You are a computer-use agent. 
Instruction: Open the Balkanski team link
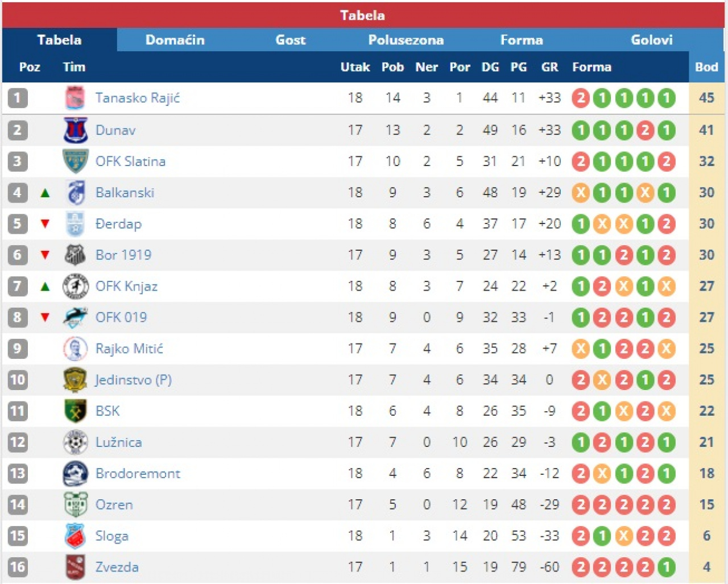(x=125, y=193)
